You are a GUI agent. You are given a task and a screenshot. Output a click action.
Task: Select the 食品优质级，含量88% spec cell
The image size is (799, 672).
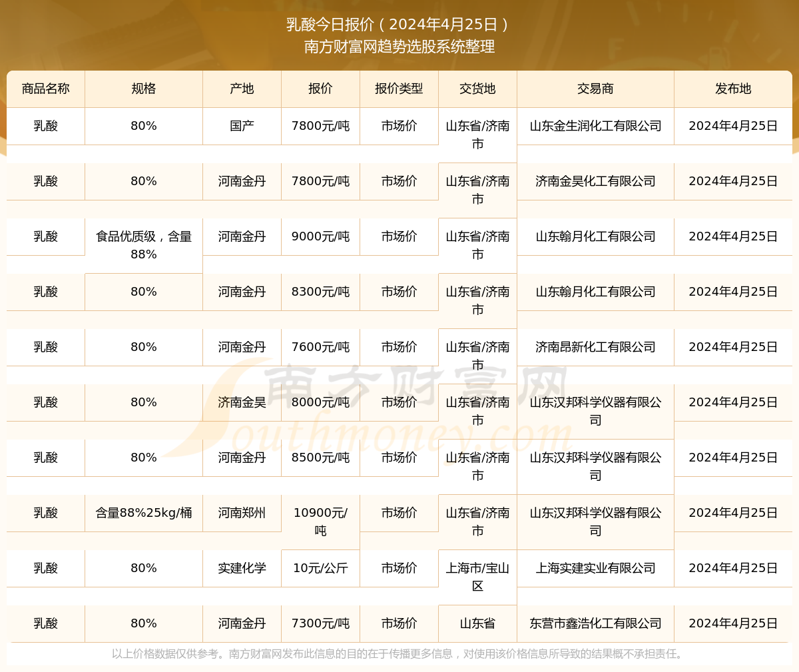point(144,245)
